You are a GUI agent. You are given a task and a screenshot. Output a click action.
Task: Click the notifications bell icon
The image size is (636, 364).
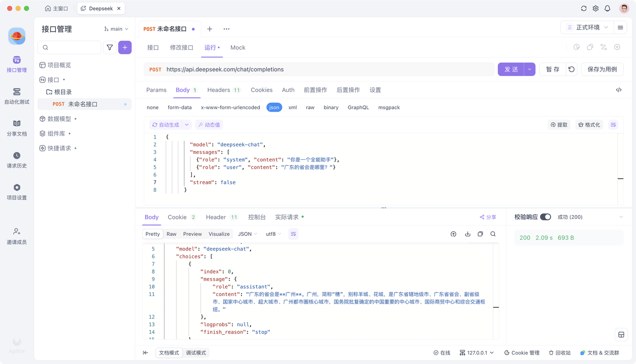pyautogui.click(x=607, y=8)
